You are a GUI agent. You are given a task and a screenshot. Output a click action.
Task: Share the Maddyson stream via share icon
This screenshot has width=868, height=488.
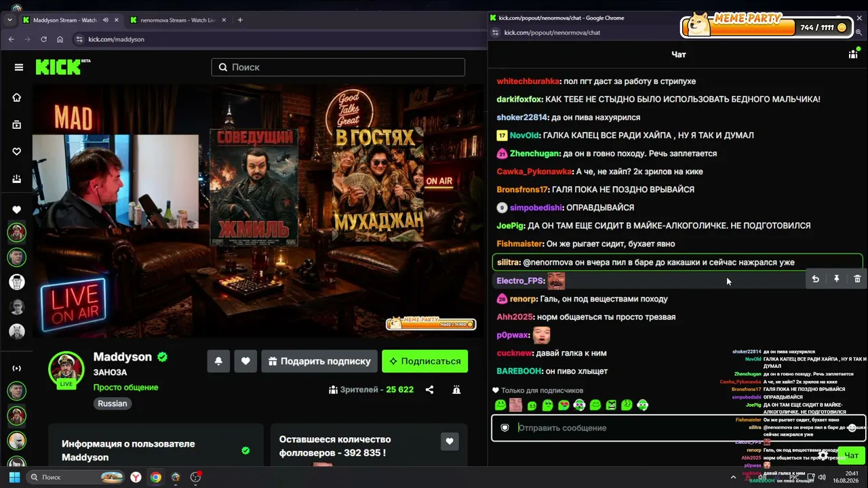429,390
